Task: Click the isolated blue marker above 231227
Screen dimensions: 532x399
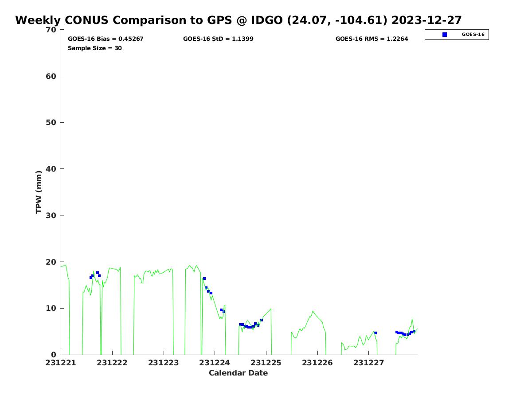Action: click(376, 333)
